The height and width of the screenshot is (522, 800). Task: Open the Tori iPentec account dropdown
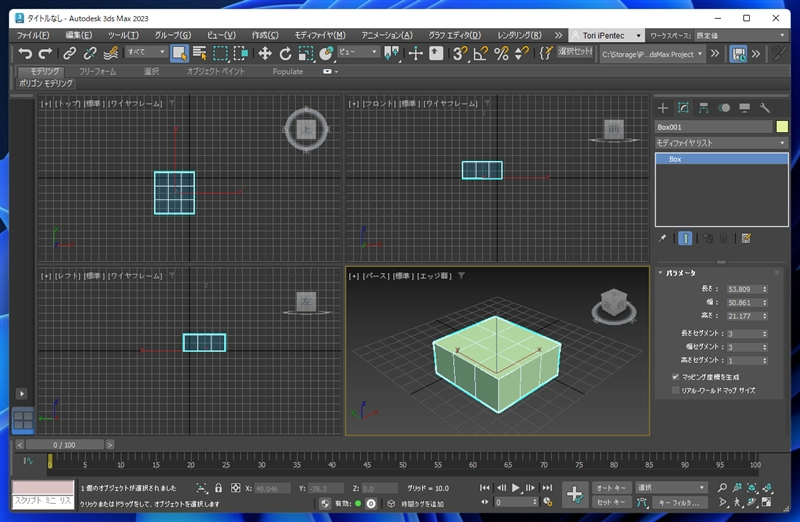pyautogui.click(x=607, y=35)
